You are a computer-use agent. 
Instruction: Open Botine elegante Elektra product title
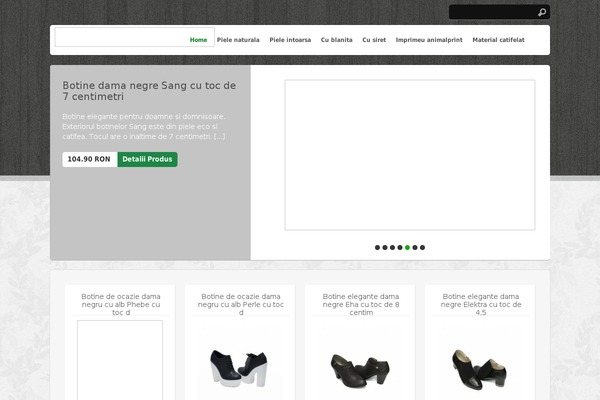coord(481,304)
